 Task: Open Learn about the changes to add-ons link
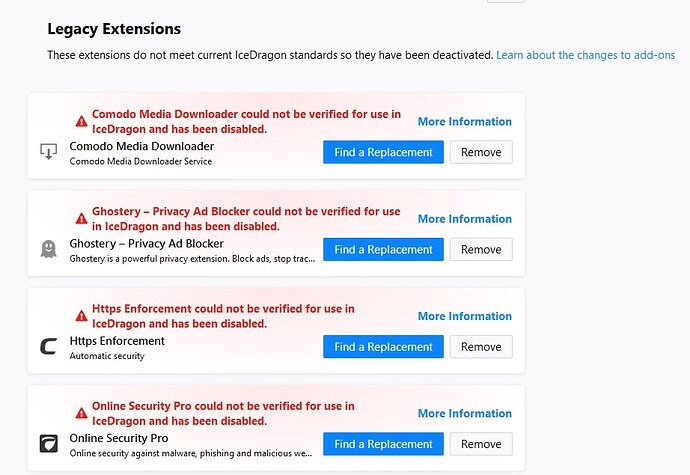(585, 55)
